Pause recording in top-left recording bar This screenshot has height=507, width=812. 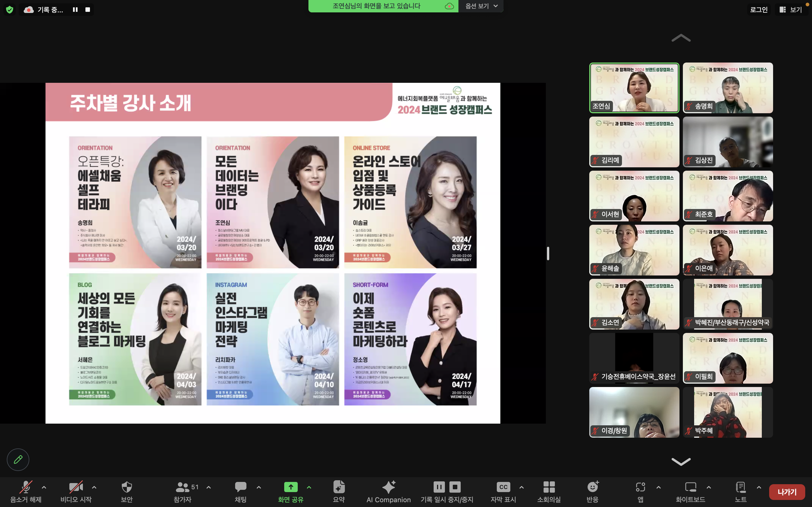[x=75, y=10]
